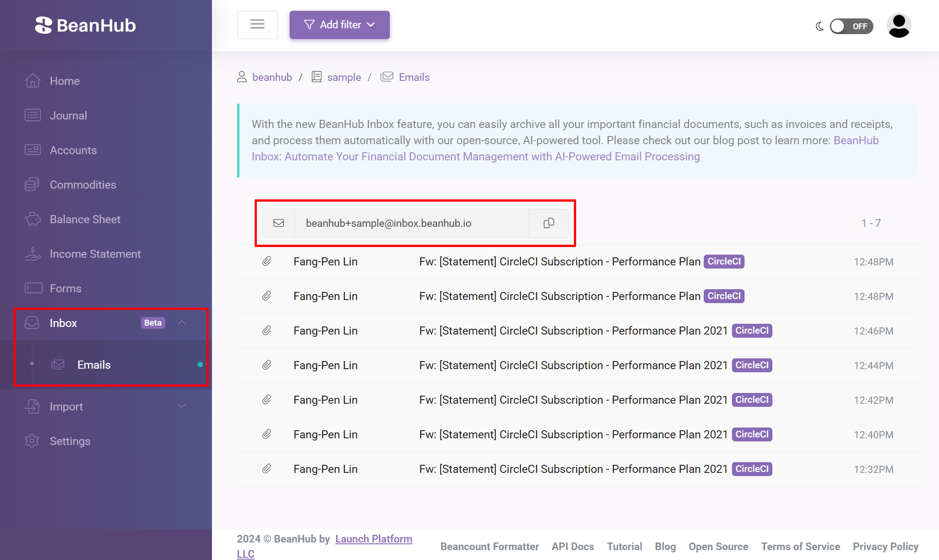
Task: Click the Home house icon
Action: pyautogui.click(x=33, y=80)
